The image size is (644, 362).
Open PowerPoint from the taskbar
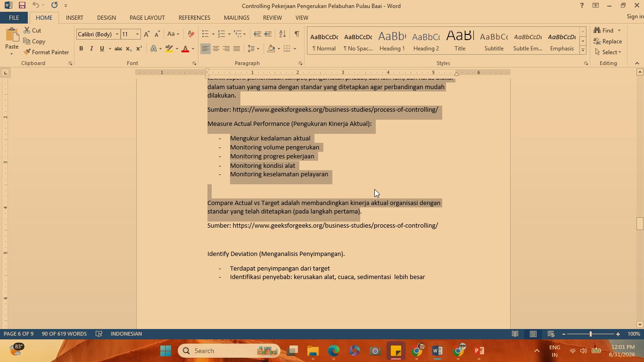(x=479, y=351)
